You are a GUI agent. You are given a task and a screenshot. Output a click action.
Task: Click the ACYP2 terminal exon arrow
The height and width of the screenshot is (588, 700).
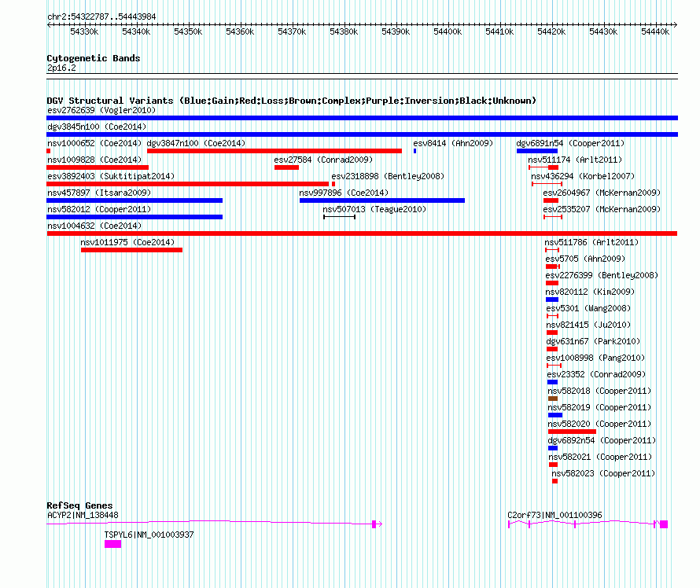click(x=378, y=524)
